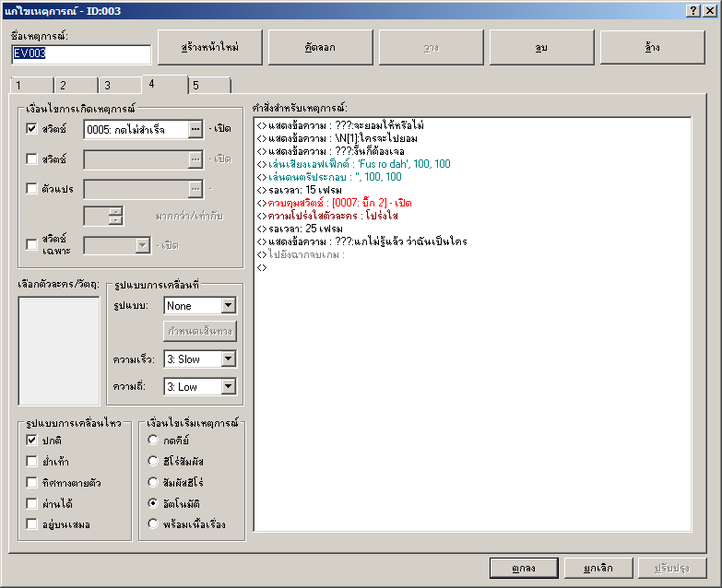Enable the ตัวแปร variable condition checkbox
The image size is (722, 588).
click(31, 188)
